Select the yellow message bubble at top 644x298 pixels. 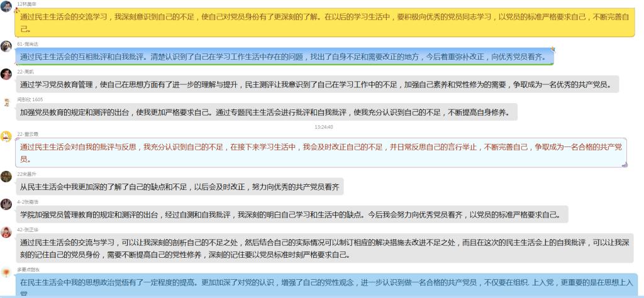tap(324, 22)
